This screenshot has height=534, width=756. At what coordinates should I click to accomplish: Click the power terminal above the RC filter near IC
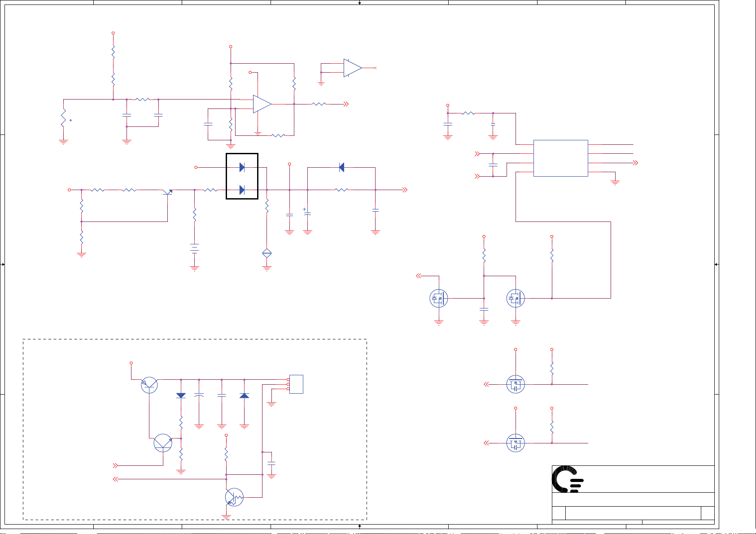(448, 106)
